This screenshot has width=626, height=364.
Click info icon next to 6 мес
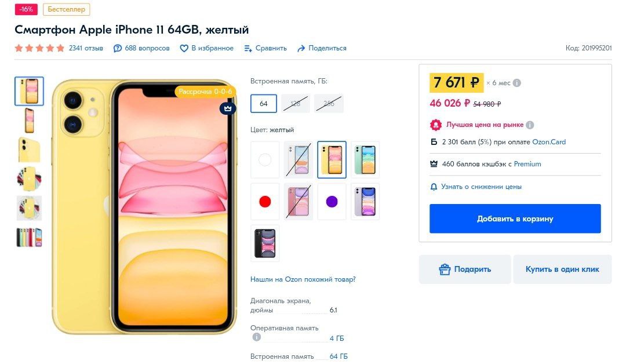(516, 83)
